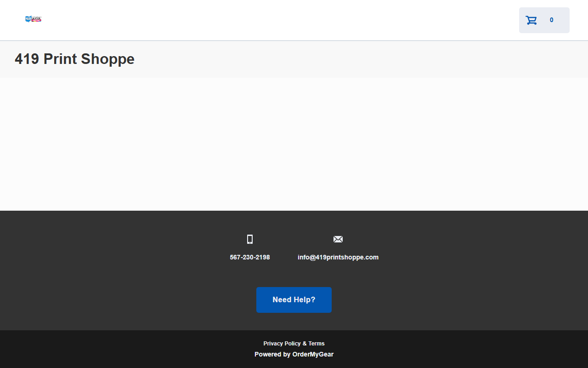Open Privacy Policy & Terms link
588x368 pixels.
[x=294, y=344]
